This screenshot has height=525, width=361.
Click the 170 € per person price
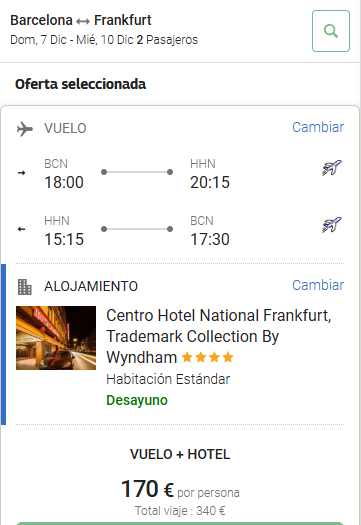click(x=180, y=489)
